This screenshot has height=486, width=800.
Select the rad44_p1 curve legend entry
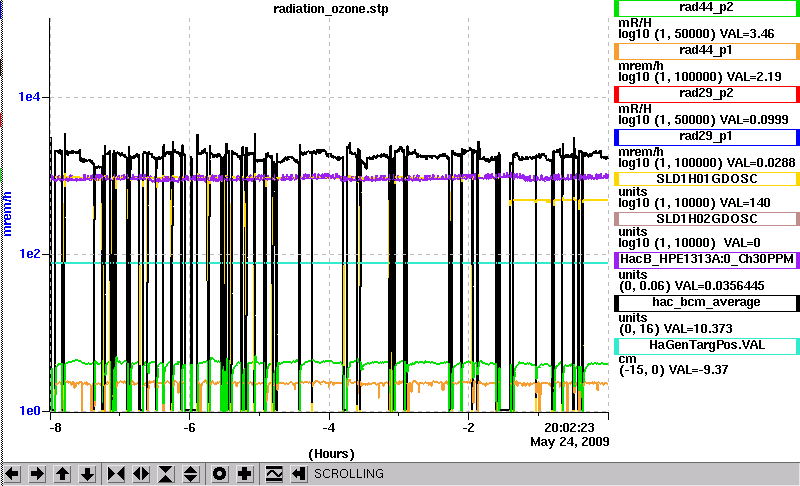tap(707, 51)
